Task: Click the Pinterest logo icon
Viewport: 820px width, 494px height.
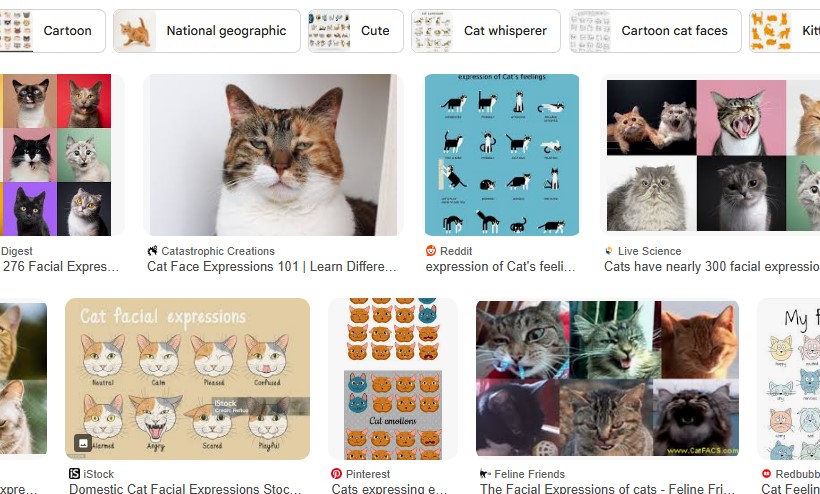Action: (x=336, y=474)
